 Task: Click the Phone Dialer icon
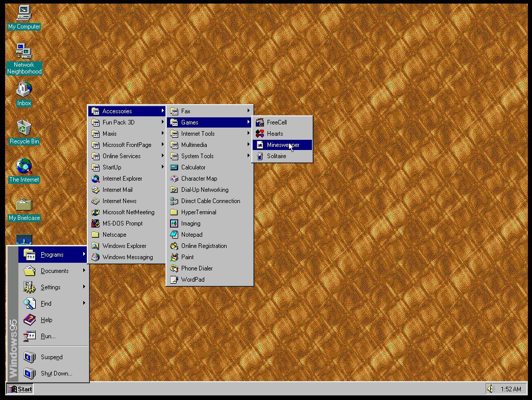174,268
